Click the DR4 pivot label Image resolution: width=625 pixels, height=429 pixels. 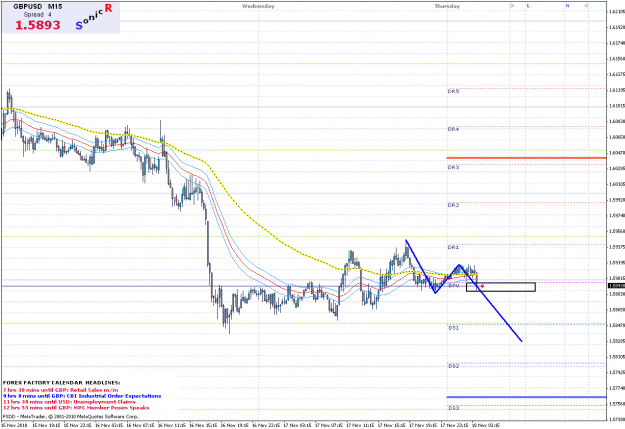tap(453, 129)
